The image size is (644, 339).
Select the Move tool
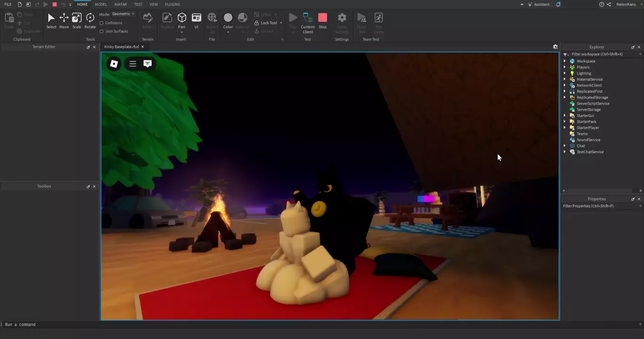click(64, 21)
